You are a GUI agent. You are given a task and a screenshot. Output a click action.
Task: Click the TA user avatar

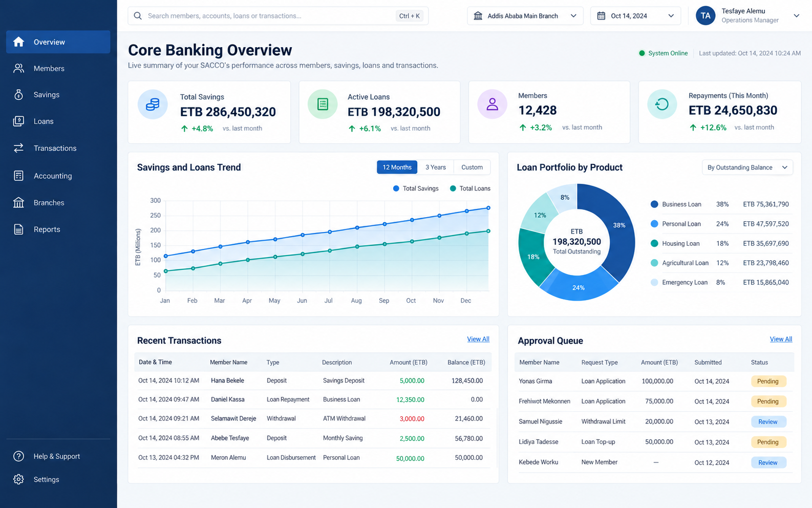coord(706,16)
